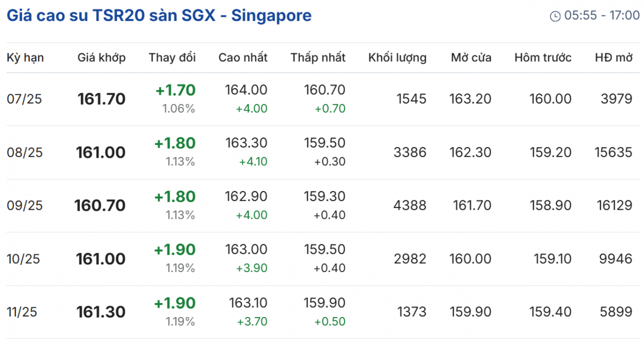Select the 11/25 contract term cell

[x=22, y=312]
